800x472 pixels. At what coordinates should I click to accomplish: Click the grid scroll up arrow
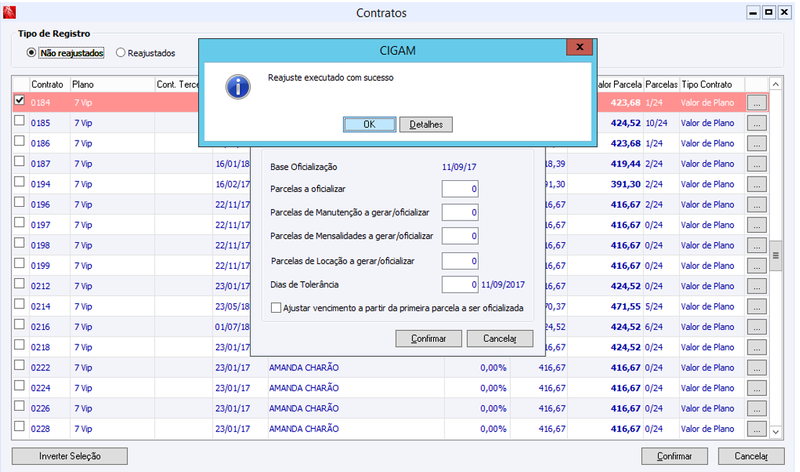tap(776, 84)
